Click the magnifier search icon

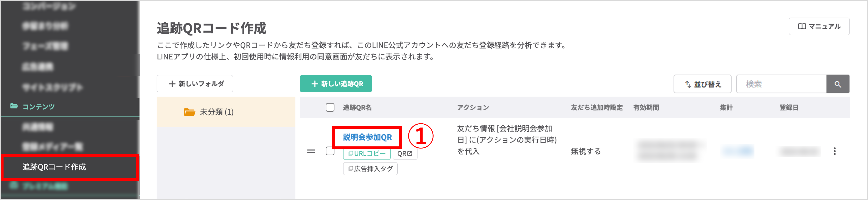coord(838,84)
